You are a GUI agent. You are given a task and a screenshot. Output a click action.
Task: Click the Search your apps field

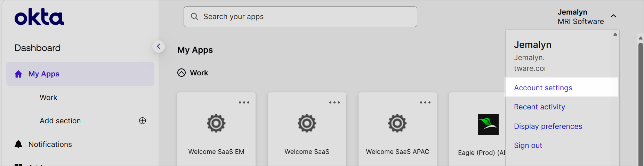click(300, 17)
